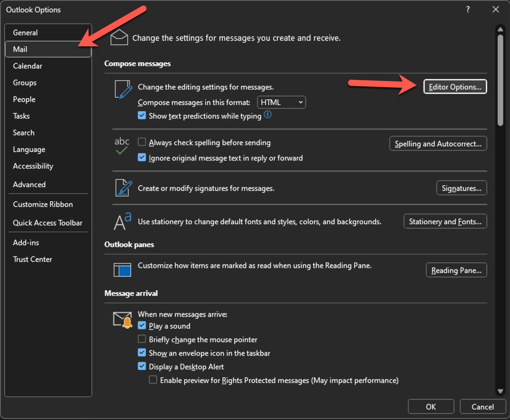Confirm settings with OK

point(431,406)
